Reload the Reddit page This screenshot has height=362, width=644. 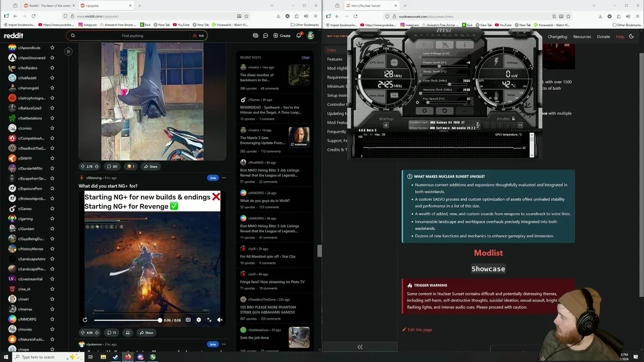pos(33,16)
